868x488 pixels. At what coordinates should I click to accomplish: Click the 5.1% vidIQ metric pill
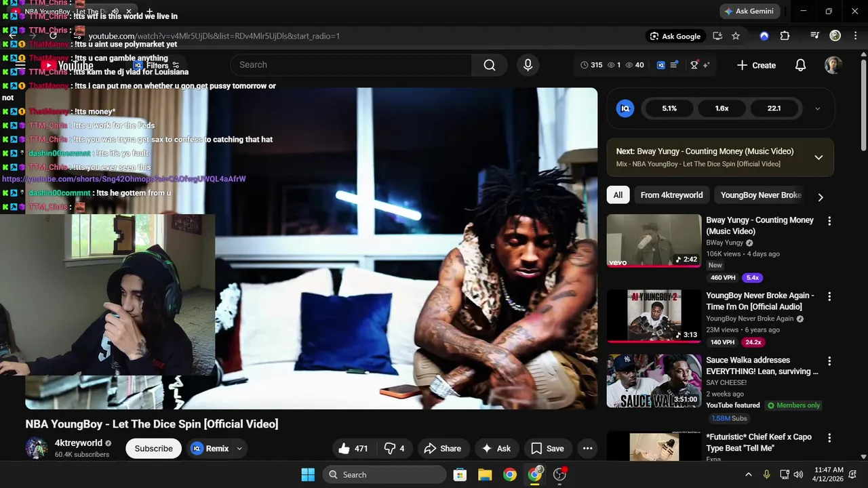669,108
